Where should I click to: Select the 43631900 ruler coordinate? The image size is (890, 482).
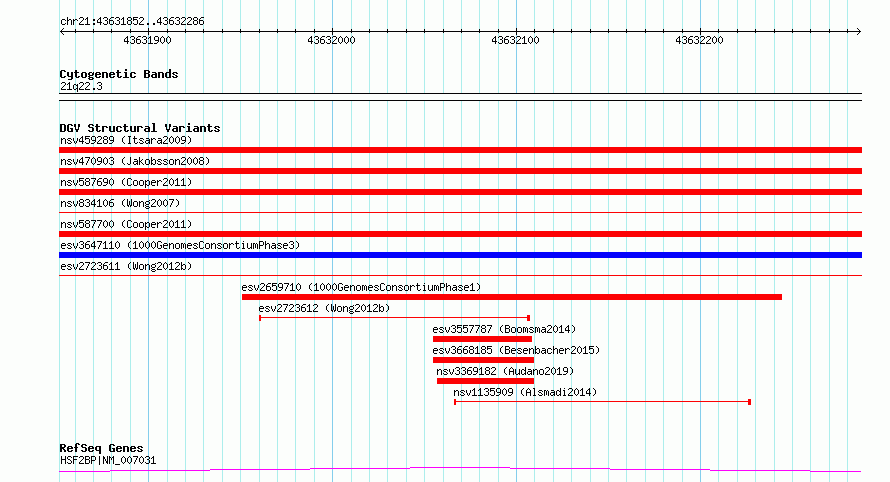(x=147, y=40)
